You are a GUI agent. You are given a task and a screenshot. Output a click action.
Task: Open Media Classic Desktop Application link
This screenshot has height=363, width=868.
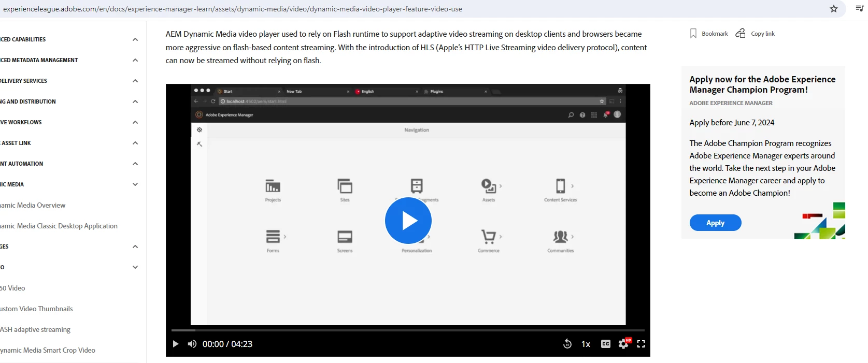(x=59, y=226)
